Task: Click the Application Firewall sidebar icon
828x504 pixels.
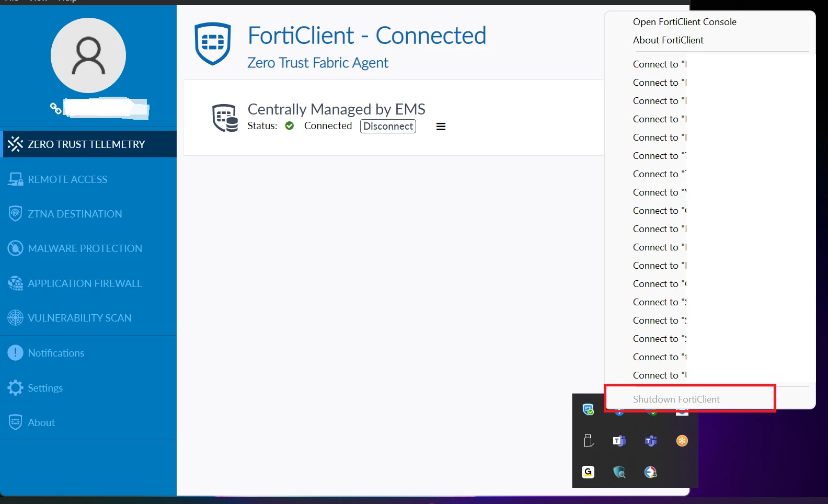Action: coord(15,283)
